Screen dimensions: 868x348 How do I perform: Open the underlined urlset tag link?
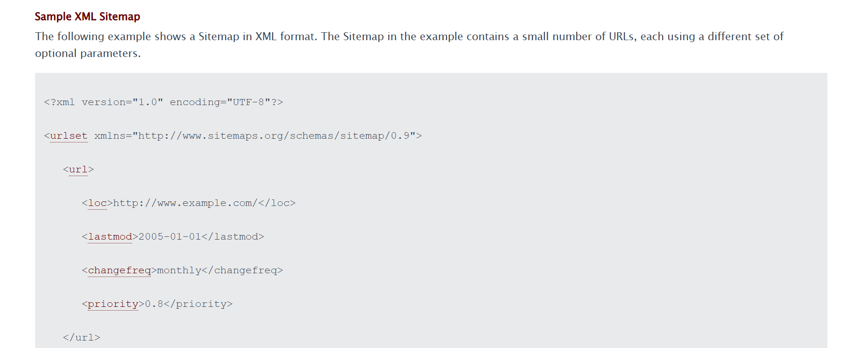coord(69,136)
